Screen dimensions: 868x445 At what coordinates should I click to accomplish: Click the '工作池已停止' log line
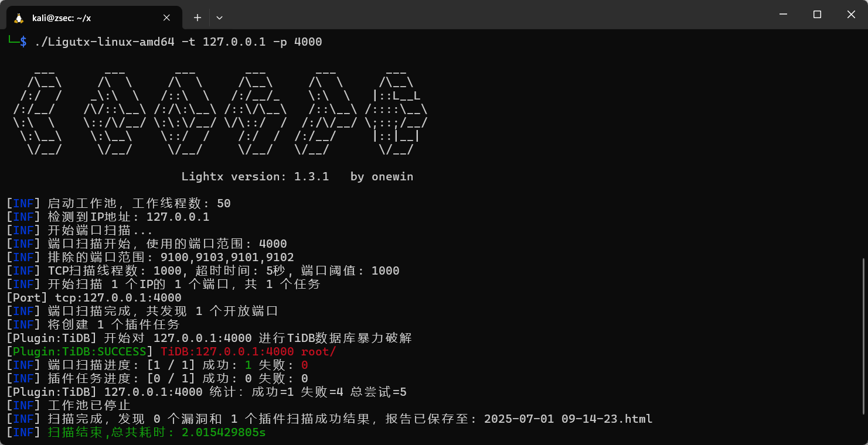(69, 405)
